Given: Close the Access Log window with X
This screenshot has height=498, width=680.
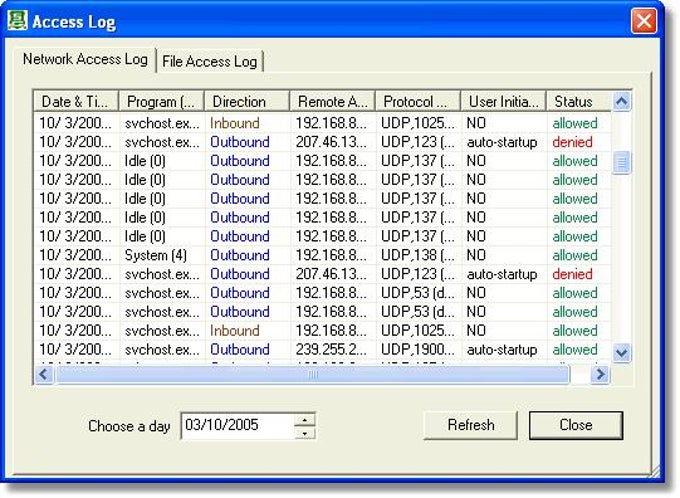Looking at the screenshot, I should pyautogui.click(x=644, y=20).
